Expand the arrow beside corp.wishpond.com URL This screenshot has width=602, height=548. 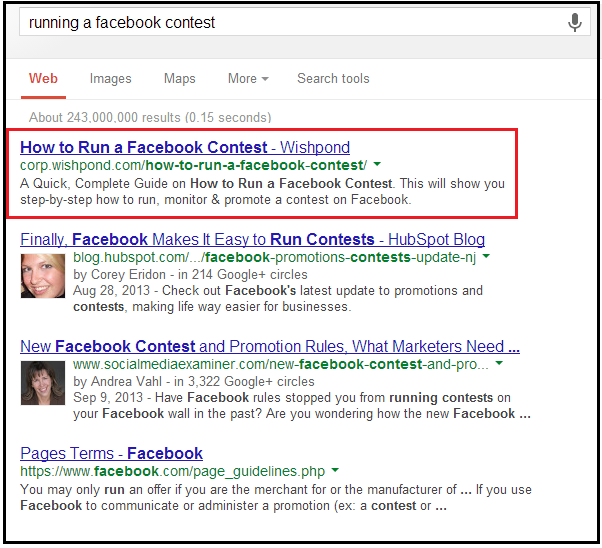point(377,164)
